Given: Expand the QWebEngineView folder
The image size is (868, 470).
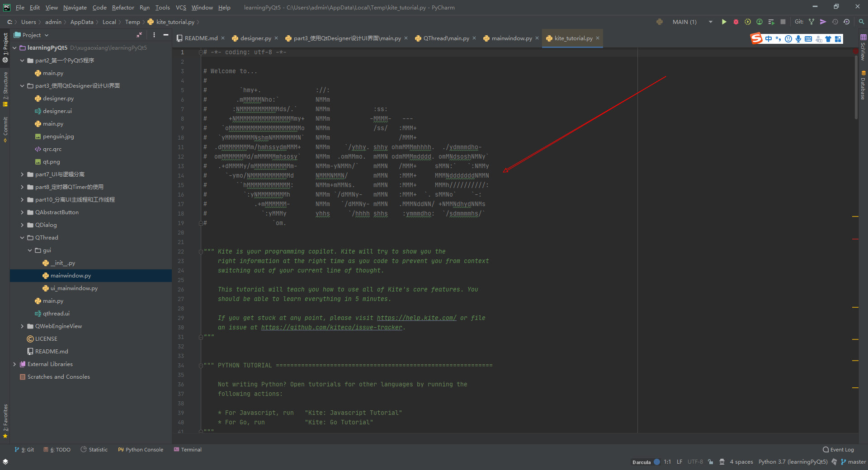Looking at the screenshot, I should point(22,326).
